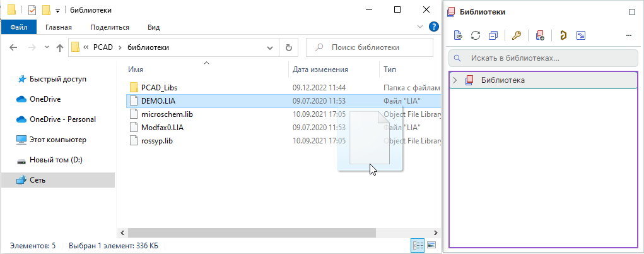The height and width of the screenshot is (254, 644).
Task: Sort files by the Имя column header
Action: [x=136, y=70]
